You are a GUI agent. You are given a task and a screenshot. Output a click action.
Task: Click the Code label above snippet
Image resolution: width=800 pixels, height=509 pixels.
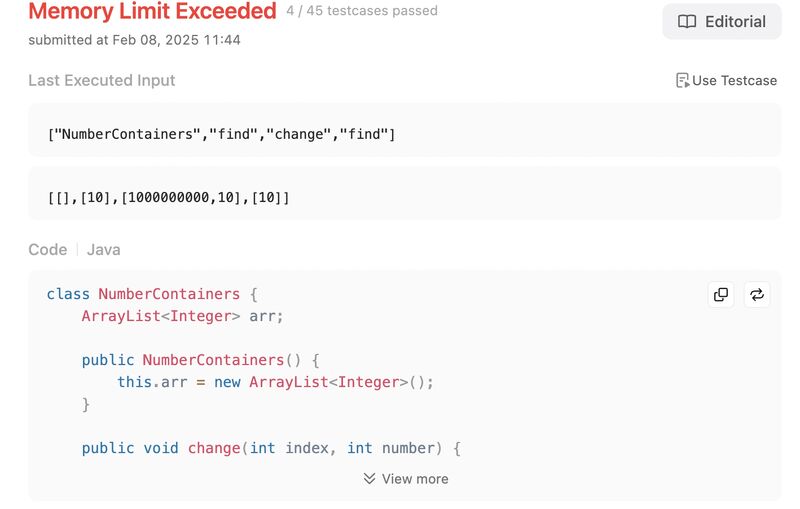[47, 249]
